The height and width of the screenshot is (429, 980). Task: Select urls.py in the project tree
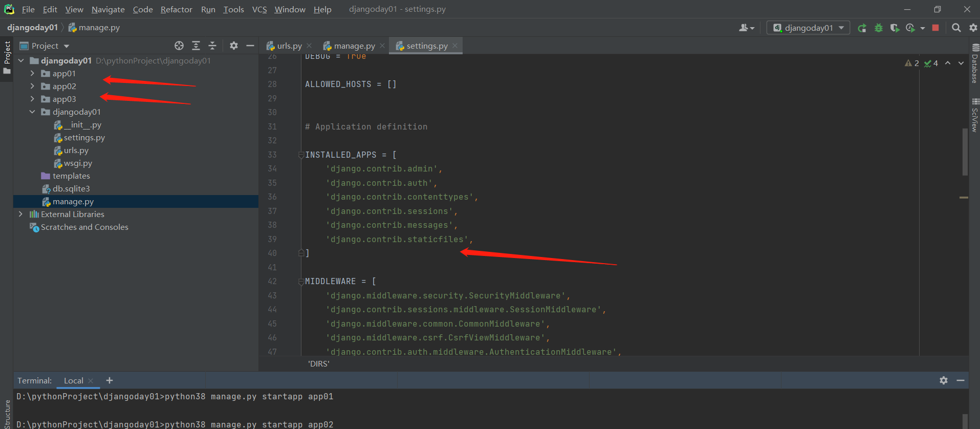point(71,151)
